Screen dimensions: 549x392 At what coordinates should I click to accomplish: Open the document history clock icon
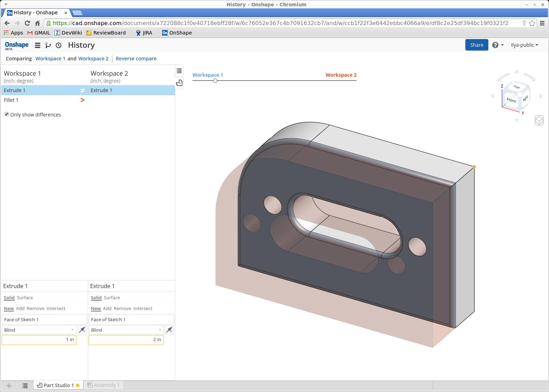coord(59,45)
